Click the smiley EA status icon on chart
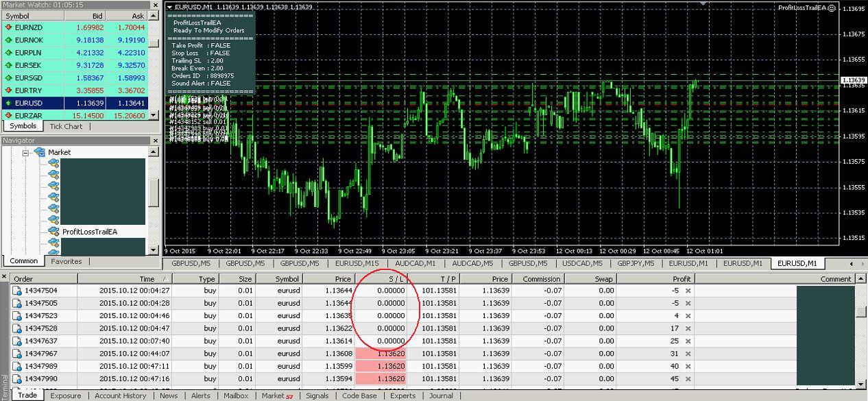The width and height of the screenshot is (868, 401). 832,8
